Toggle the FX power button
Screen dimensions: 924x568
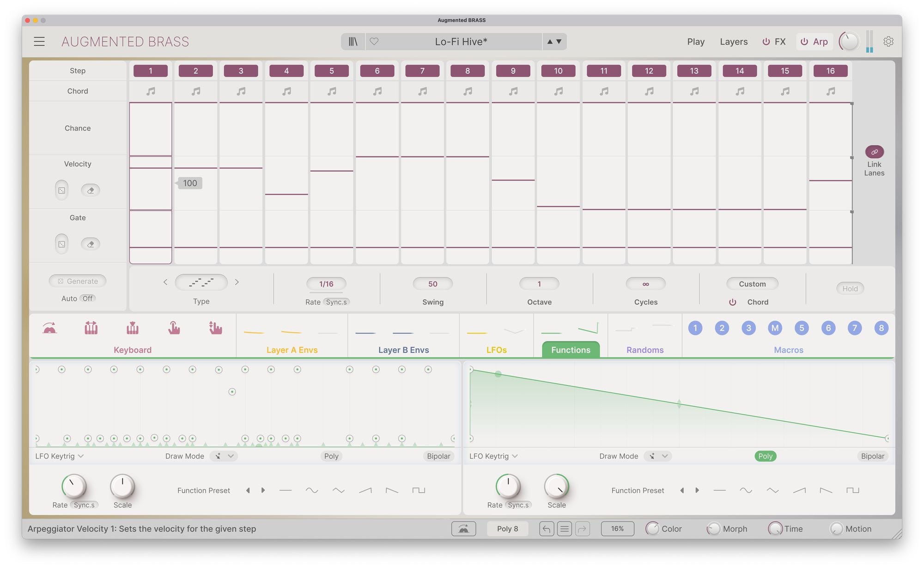coord(766,42)
